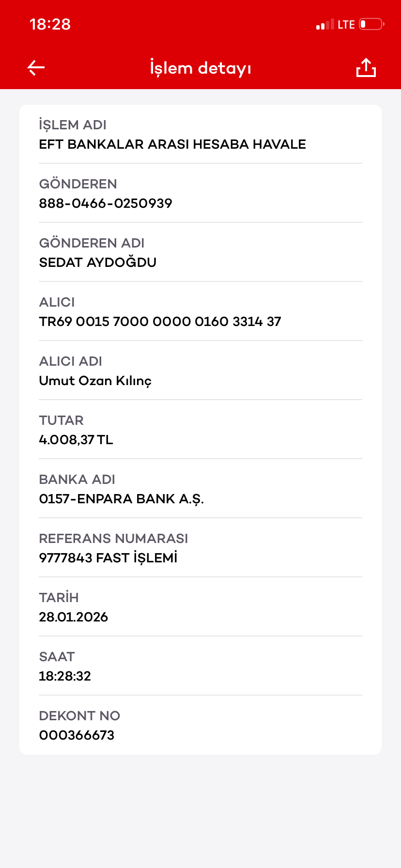401x868 pixels.
Task: Tap the REFERANS NUMARASI label
Action: click(113, 539)
